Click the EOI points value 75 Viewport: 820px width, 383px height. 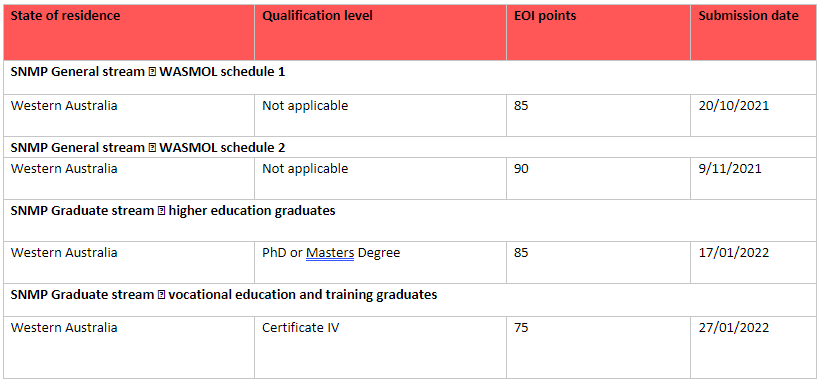521,328
